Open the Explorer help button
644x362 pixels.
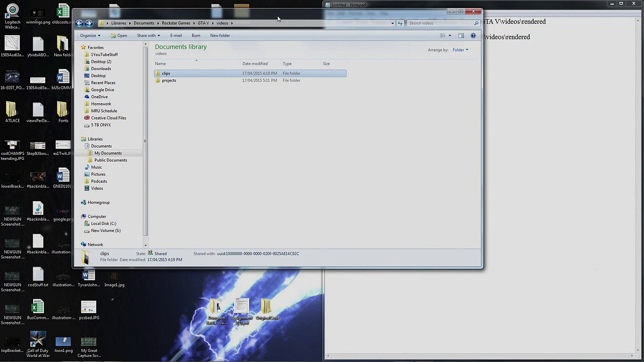tap(473, 36)
